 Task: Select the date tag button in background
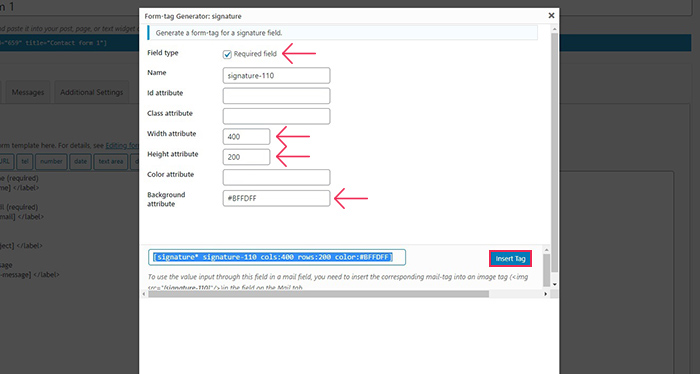click(x=80, y=162)
